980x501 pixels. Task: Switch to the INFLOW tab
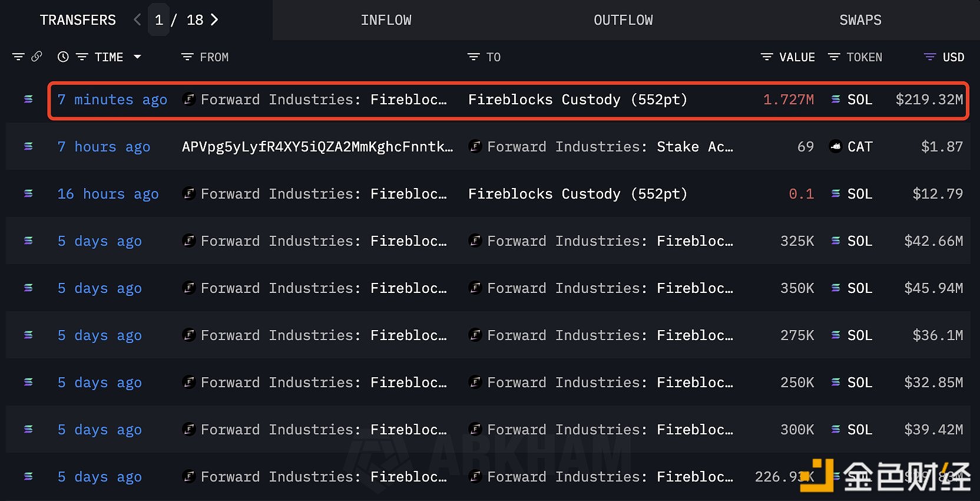386,19
